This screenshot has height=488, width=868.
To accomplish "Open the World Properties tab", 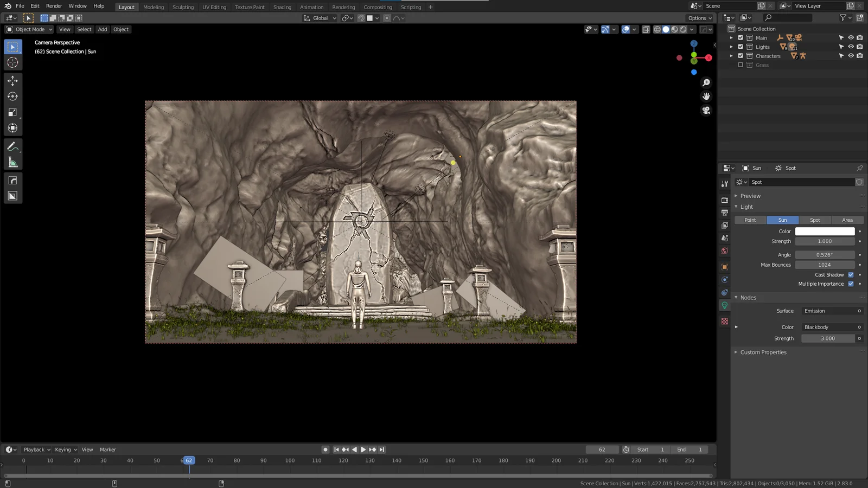I will [x=724, y=251].
